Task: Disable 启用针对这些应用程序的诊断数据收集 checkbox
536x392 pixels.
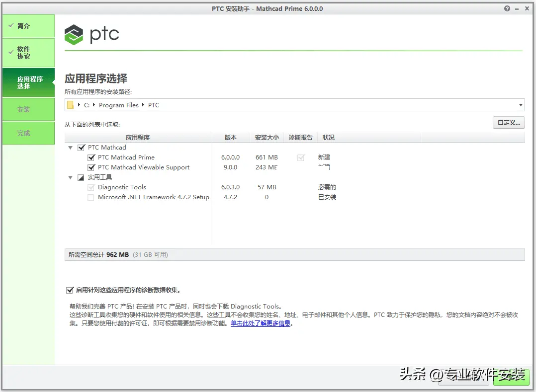Action: tap(70, 290)
